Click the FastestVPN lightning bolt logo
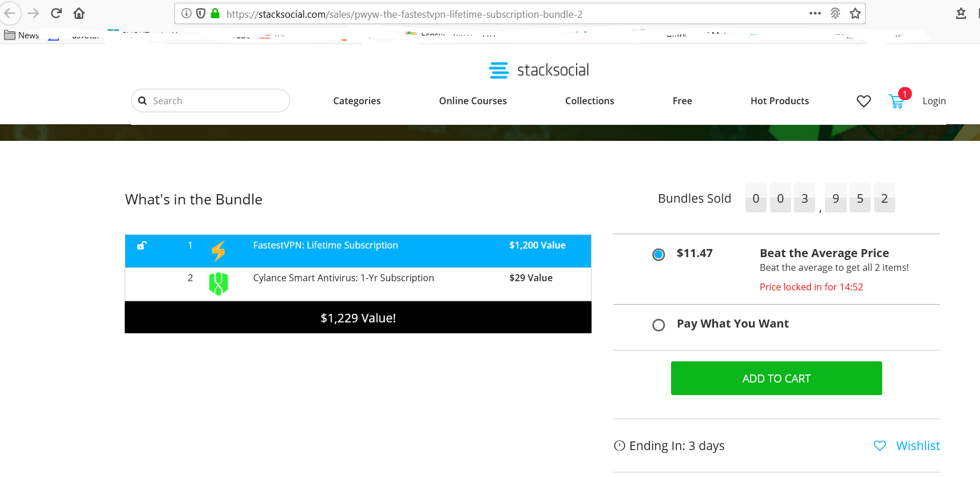 219,251
